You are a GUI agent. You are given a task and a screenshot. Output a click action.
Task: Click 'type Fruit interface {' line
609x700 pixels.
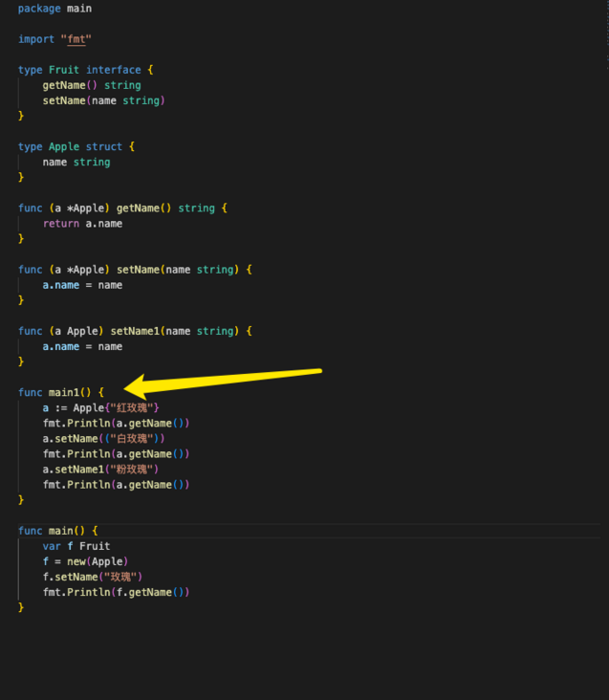point(86,70)
